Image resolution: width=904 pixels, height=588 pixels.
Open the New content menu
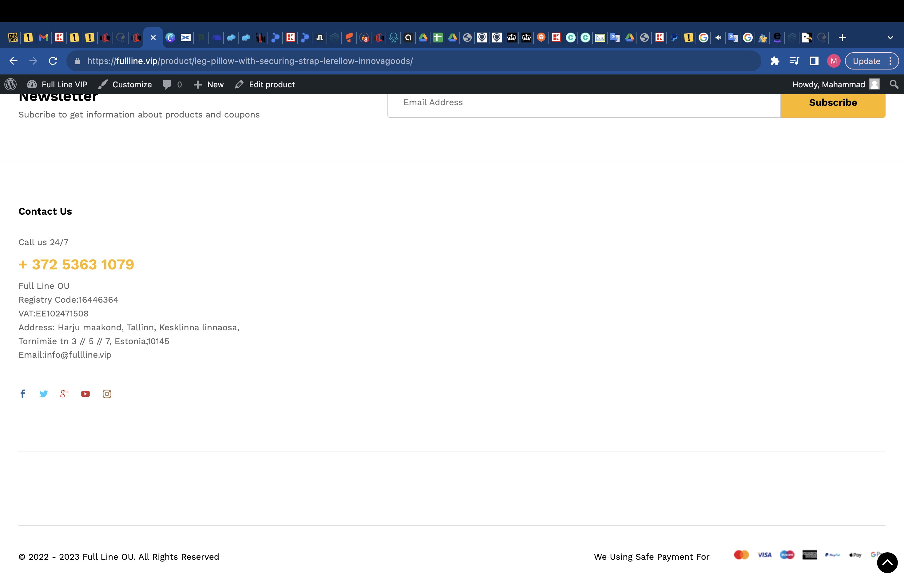point(208,84)
